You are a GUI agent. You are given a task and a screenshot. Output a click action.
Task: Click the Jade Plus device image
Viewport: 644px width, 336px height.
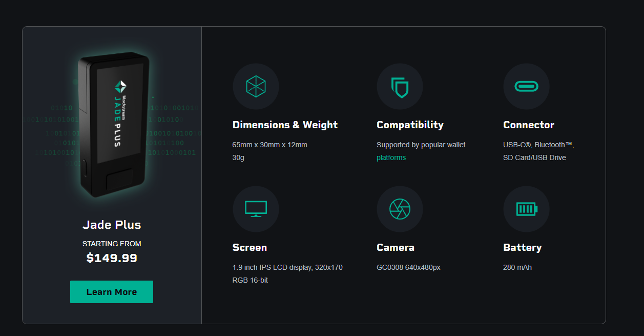113,126
